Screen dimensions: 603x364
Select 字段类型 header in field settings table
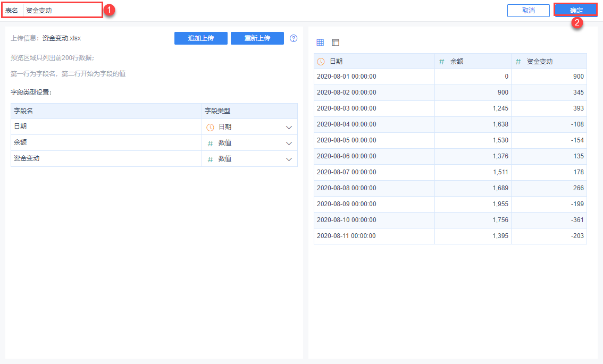pyautogui.click(x=249, y=111)
